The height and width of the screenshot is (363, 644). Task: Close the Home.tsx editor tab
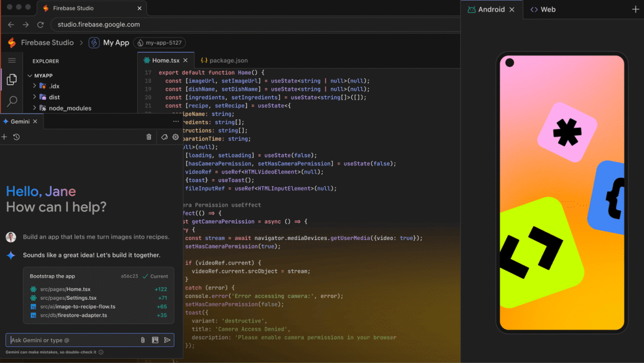[x=185, y=60]
